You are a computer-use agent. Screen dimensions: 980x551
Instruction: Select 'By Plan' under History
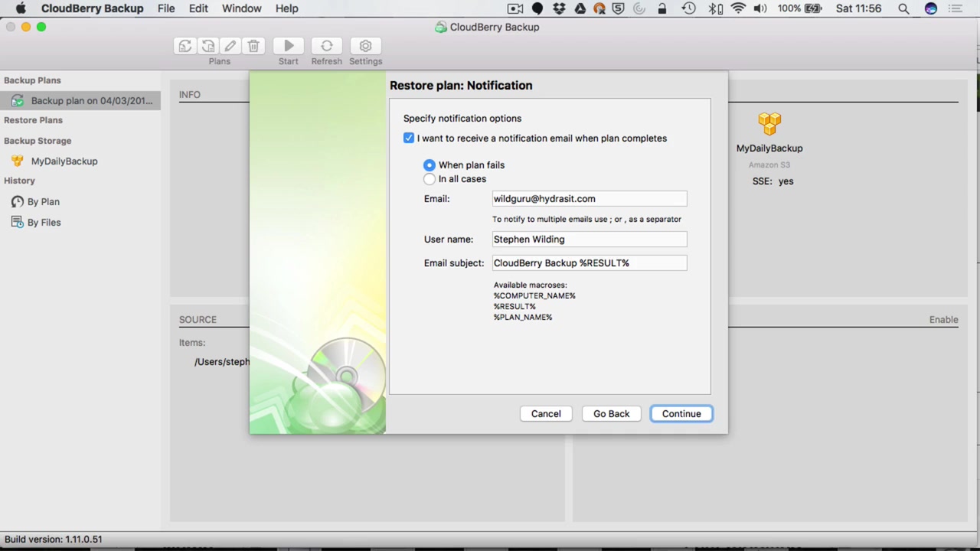80,201
